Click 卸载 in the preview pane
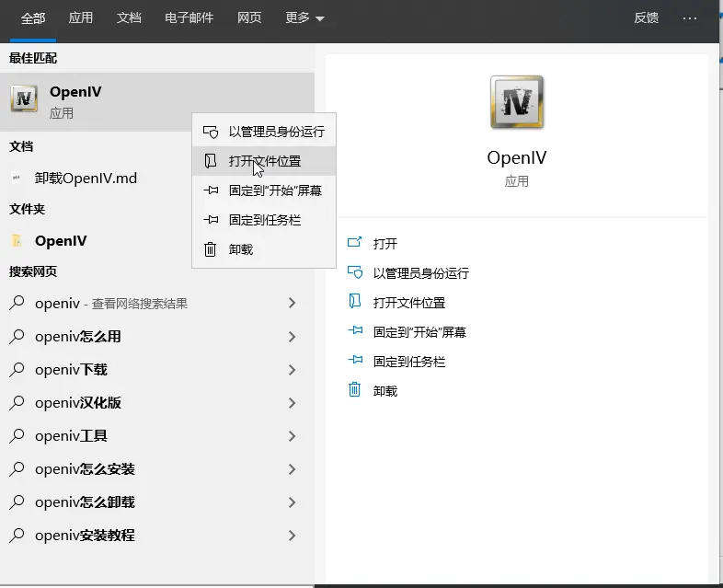 coord(385,391)
